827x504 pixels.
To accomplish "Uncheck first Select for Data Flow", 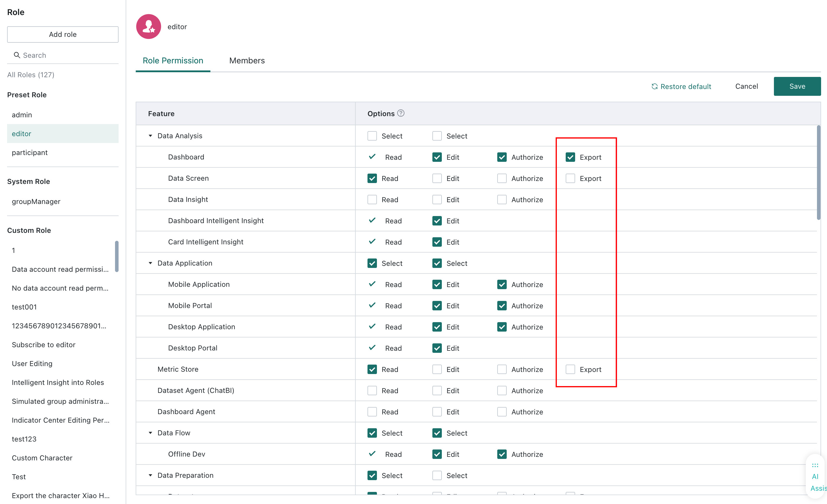I will (x=372, y=433).
